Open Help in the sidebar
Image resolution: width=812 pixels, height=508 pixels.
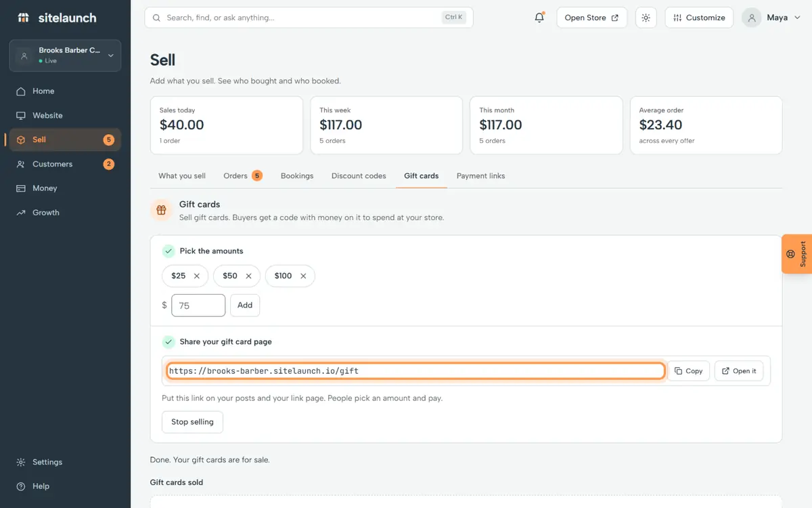(65, 486)
